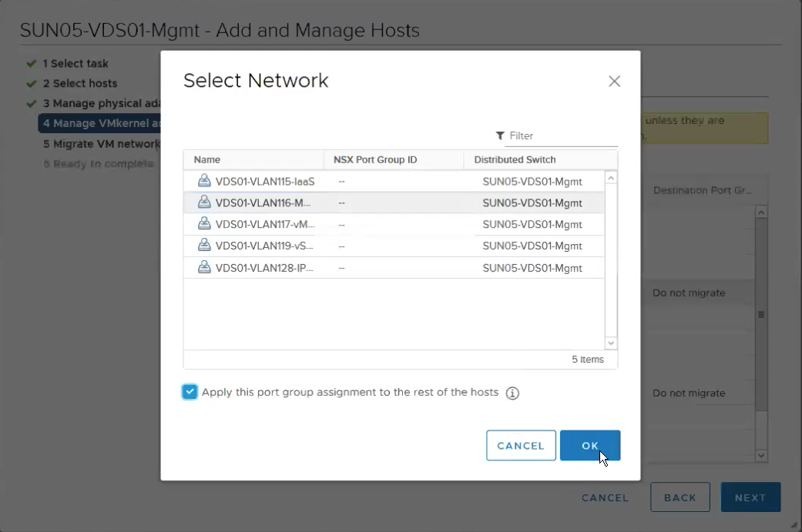This screenshot has height=532, width=802.
Task: Click the Filter input field
Action: point(562,136)
